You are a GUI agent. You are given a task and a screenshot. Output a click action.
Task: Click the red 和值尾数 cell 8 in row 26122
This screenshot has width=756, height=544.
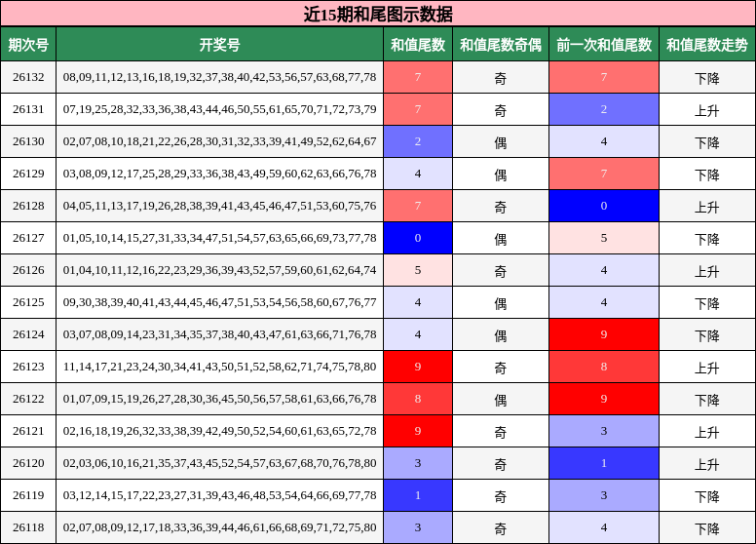(418, 399)
